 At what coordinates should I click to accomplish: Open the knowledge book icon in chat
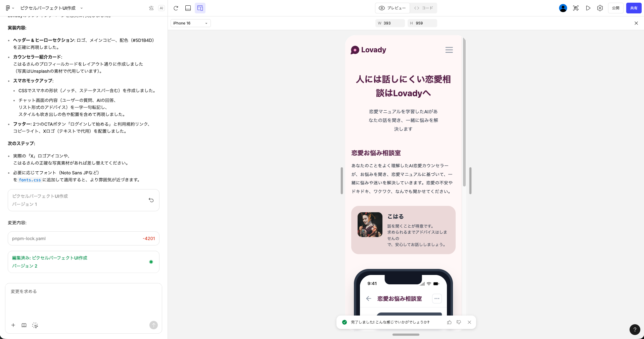(24, 325)
